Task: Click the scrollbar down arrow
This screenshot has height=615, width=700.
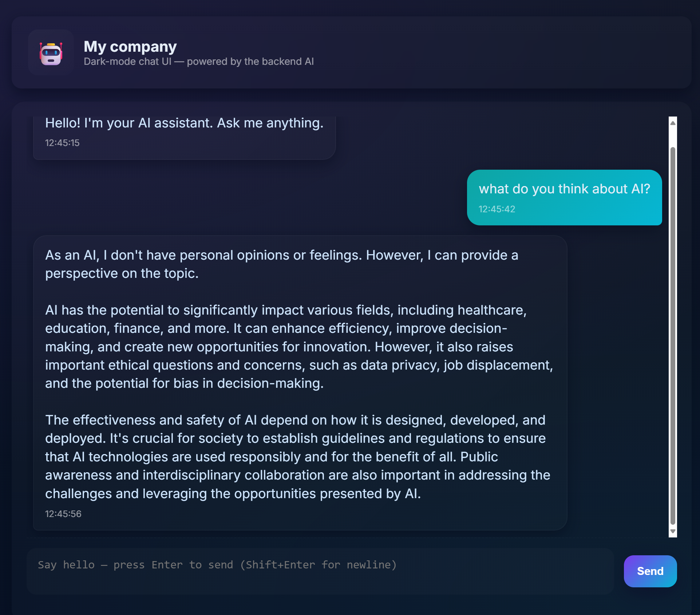Action: pyautogui.click(x=672, y=531)
